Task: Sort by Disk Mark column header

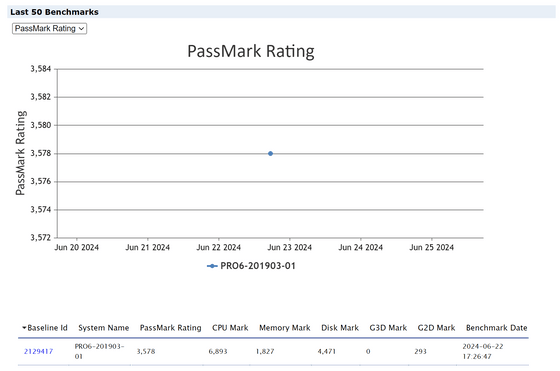Action: pos(340,328)
